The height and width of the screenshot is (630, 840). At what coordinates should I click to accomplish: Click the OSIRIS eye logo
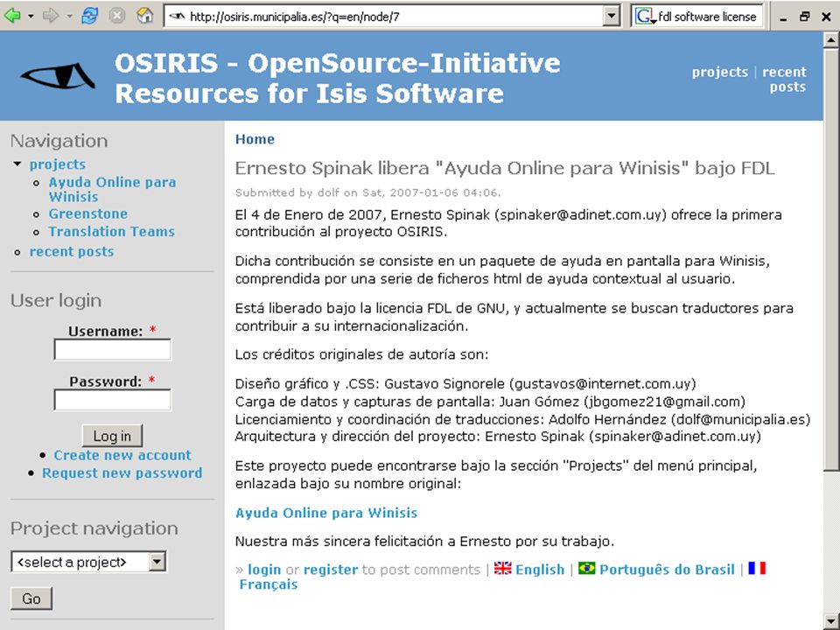coord(58,76)
